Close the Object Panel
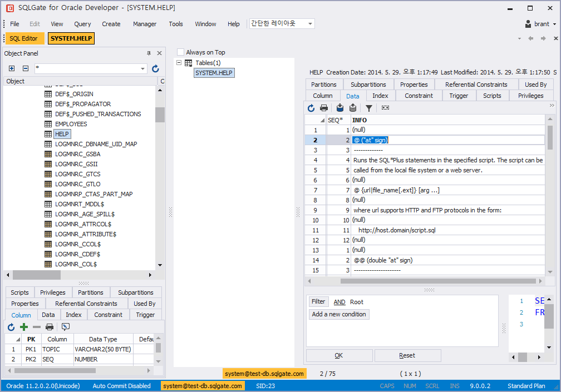The width and height of the screenshot is (561, 392). pos(160,53)
